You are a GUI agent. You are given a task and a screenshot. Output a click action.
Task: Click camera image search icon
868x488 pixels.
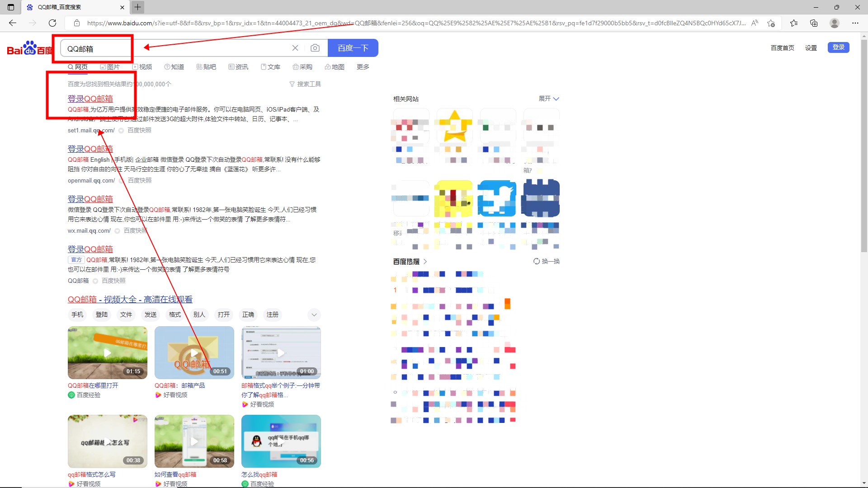pyautogui.click(x=315, y=48)
